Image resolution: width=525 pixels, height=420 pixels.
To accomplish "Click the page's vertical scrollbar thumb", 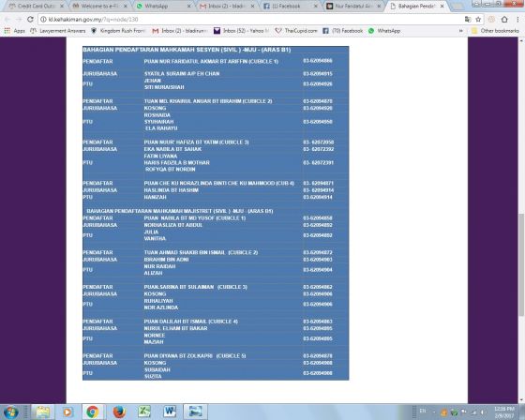I will pos(521,264).
